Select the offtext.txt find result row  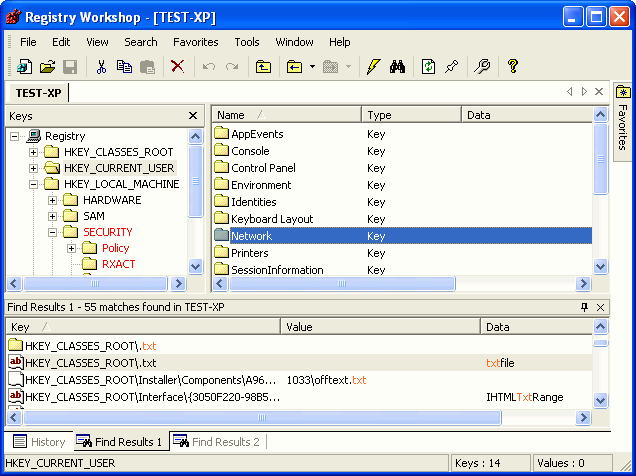[x=299, y=380]
